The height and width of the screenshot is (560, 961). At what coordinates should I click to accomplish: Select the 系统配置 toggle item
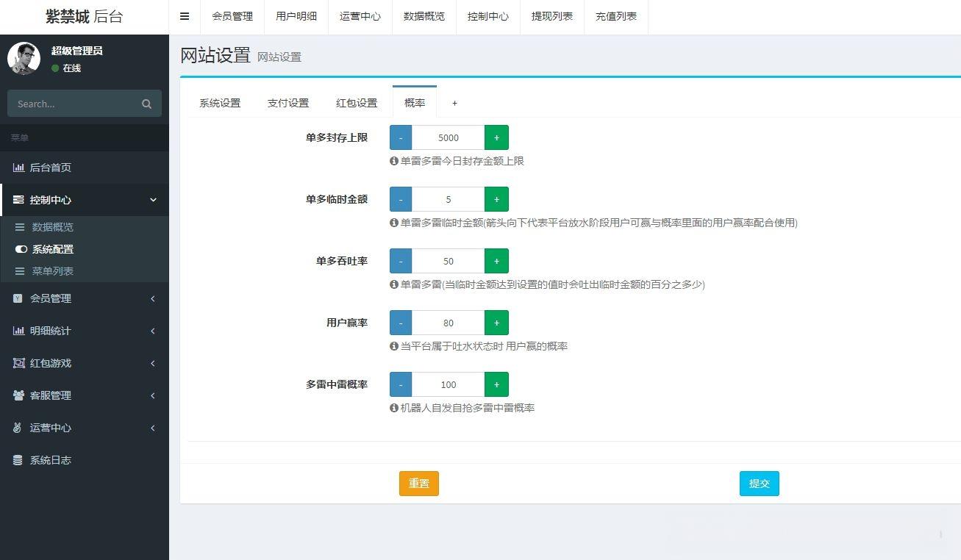(52, 249)
